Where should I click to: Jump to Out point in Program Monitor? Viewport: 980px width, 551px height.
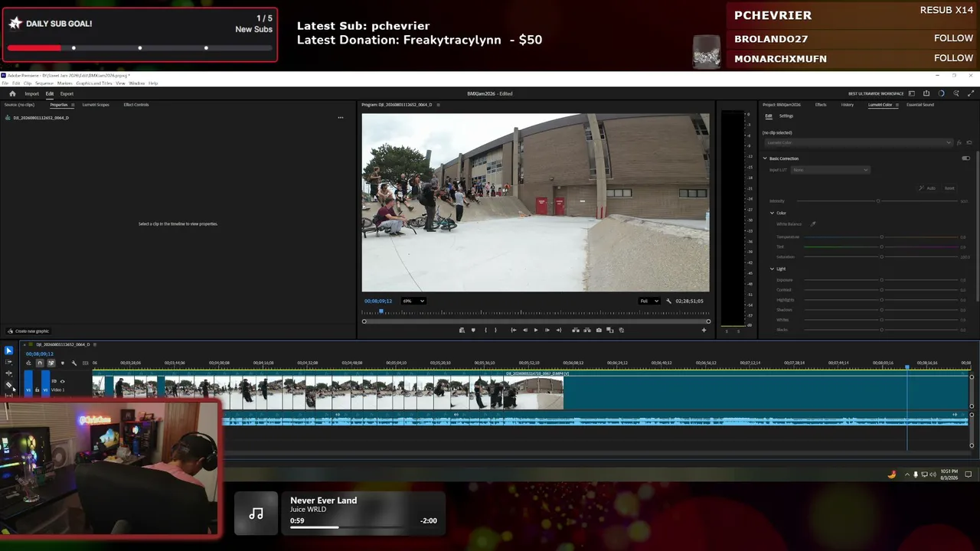(558, 330)
